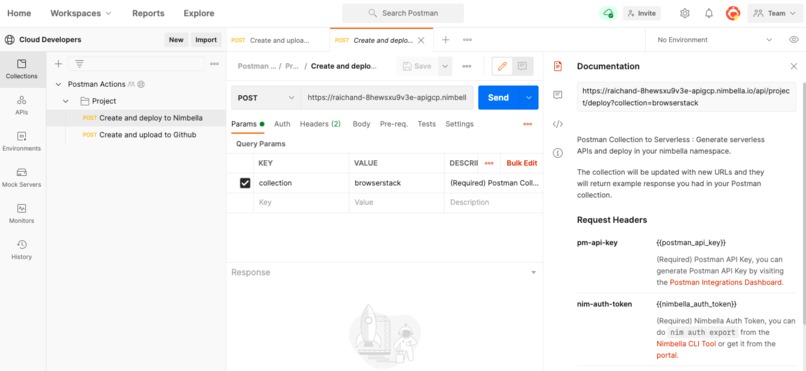The width and height of the screenshot is (806, 371).
Task: Switch to the Settings tab
Action: pos(460,124)
